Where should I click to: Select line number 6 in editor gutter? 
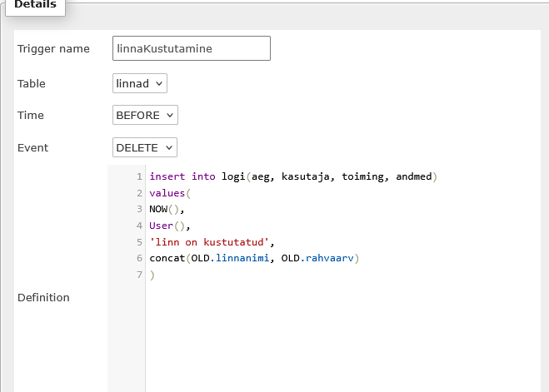140,258
